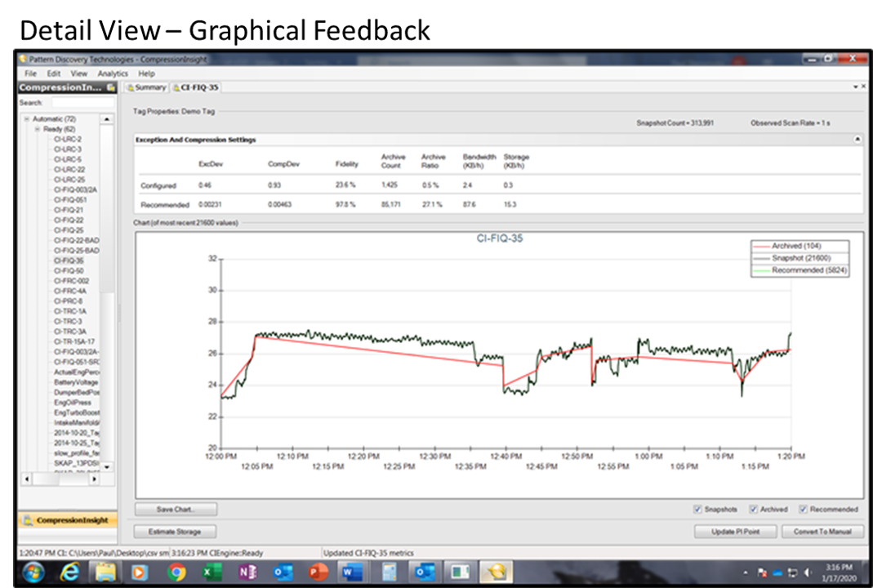The height and width of the screenshot is (588, 873).
Task: Collapse the Ready (62) tree node
Action: coord(38,129)
